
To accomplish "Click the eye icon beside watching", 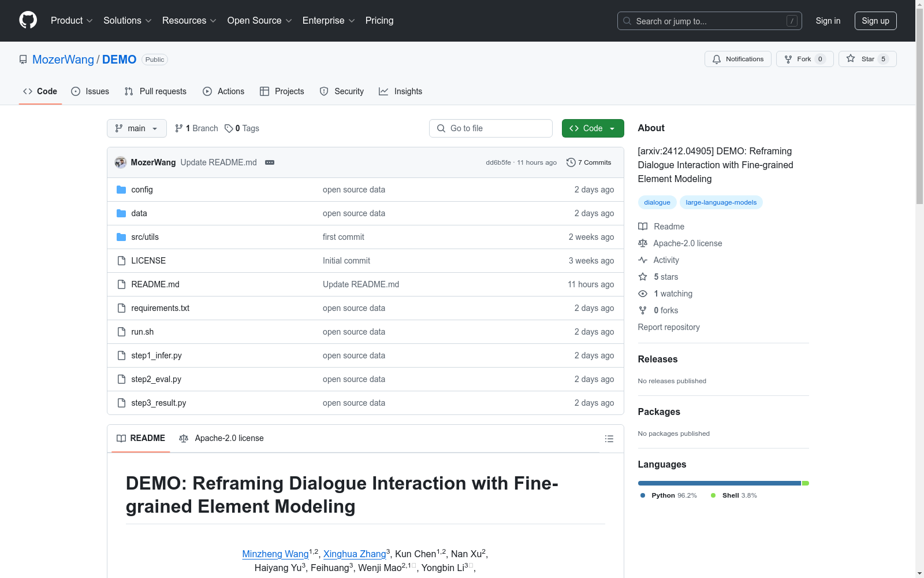I will coord(643,294).
